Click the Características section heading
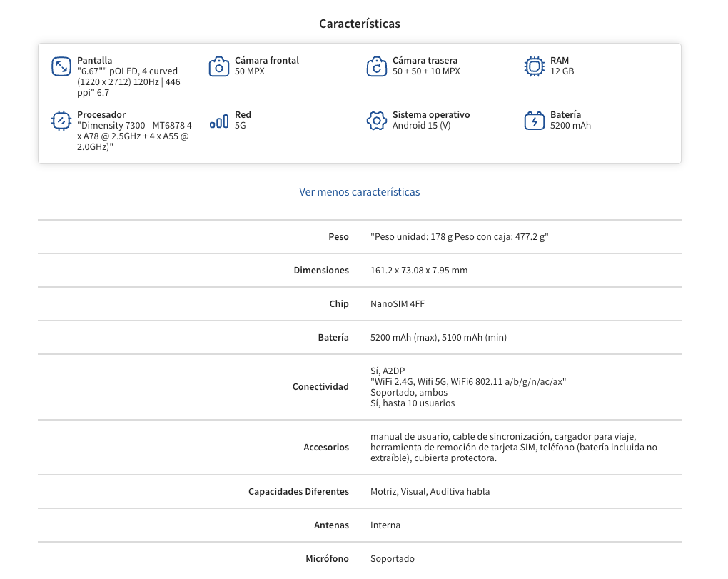This screenshot has width=728, height=579. point(359,24)
